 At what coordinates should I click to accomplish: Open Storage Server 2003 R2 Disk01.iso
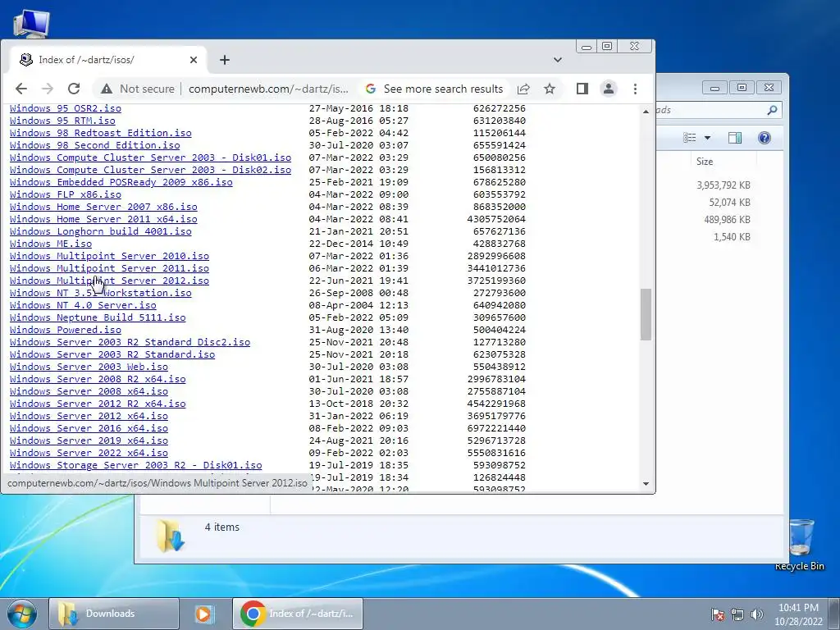135,466
